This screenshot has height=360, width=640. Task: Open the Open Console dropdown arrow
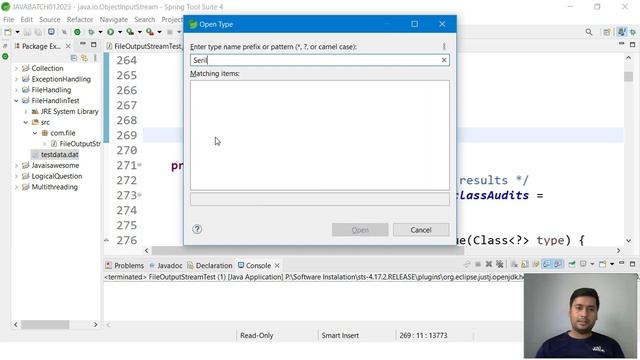click(x=612, y=264)
